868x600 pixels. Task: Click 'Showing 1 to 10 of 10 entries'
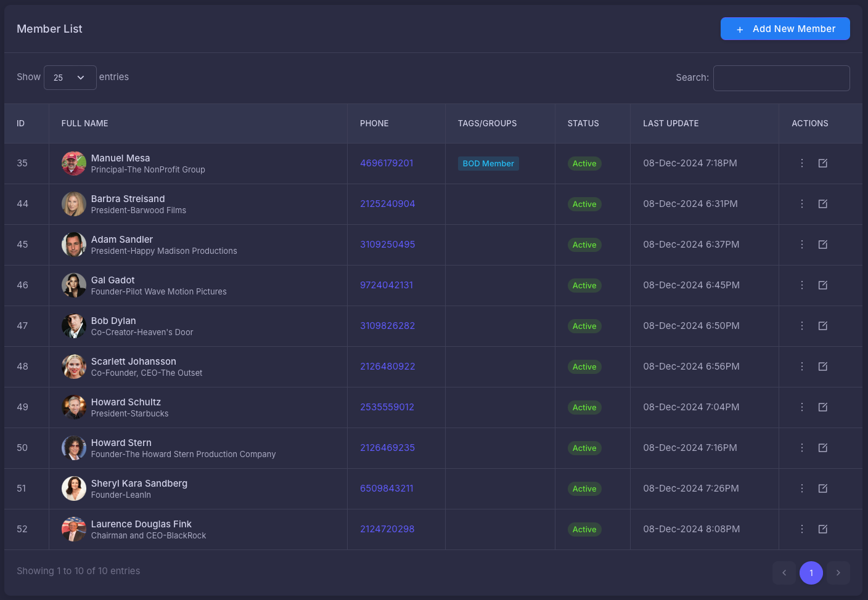pos(78,571)
